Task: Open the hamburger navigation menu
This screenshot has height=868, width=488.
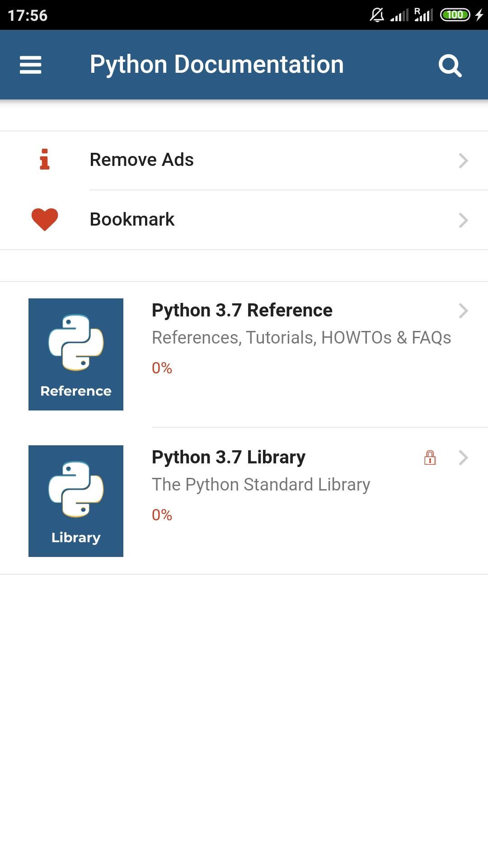Action: (x=31, y=65)
